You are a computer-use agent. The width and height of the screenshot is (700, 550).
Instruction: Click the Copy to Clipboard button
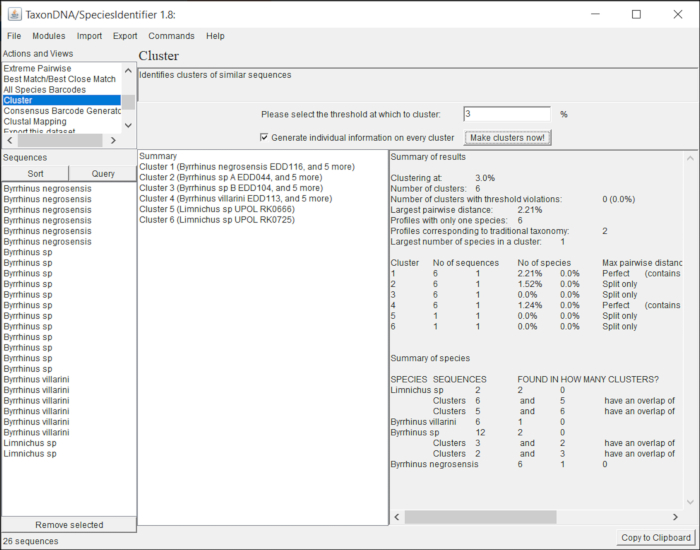click(656, 538)
